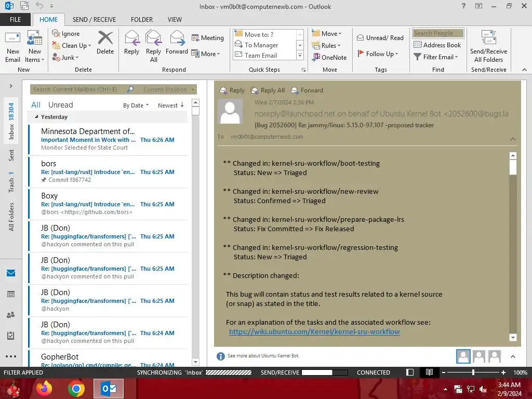The width and height of the screenshot is (532, 399).
Task: Open the Address Book
Action: pyautogui.click(x=437, y=45)
